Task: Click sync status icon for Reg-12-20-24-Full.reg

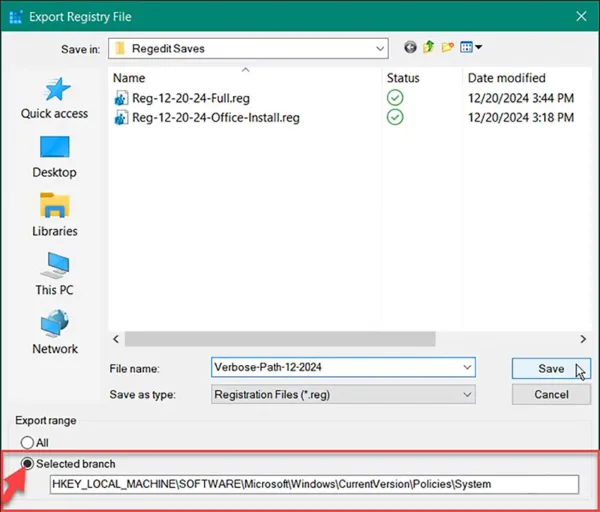Action: (x=395, y=98)
